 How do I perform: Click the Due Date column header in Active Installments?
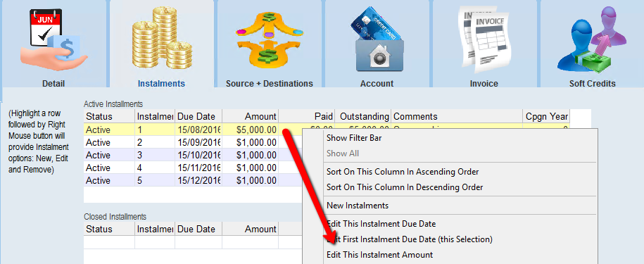(198, 117)
